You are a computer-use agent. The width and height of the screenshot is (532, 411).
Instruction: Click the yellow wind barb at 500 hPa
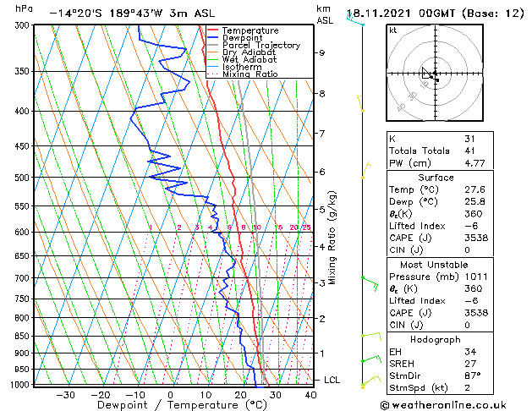tap(366, 171)
